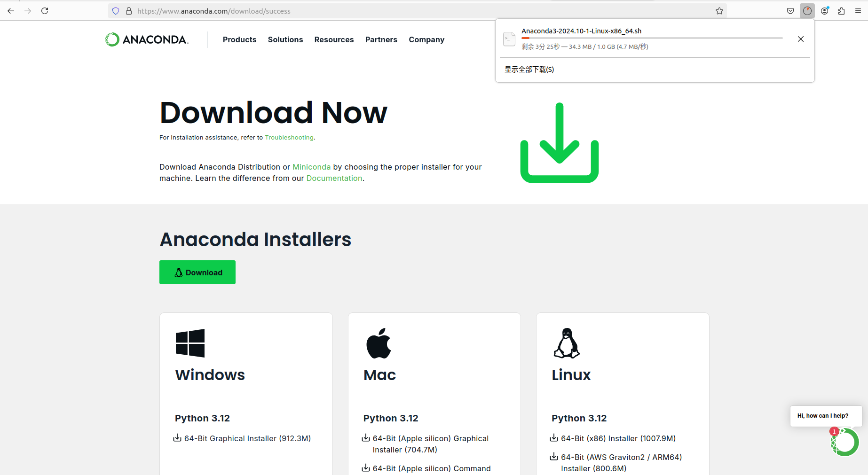Go back to the previous page
The width and height of the screenshot is (868, 475).
pos(11,11)
